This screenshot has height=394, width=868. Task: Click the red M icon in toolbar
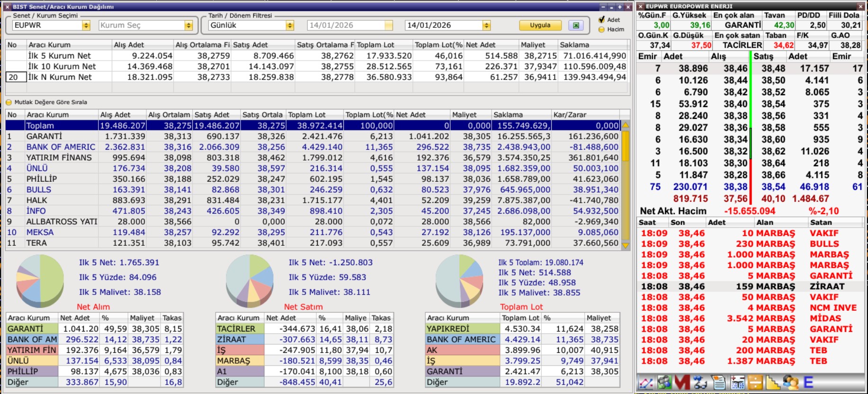(682, 383)
